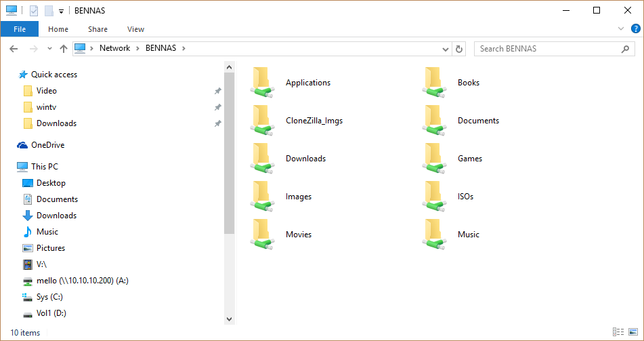Go forward with the forward arrow
This screenshot has height=341, width=644.
tap(34, 49)
